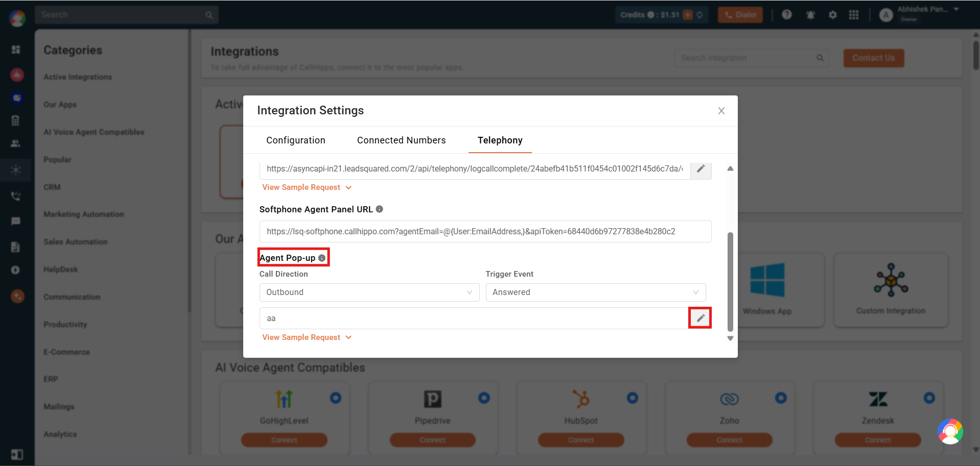This screenshot has height=466, width=980.
Task: Select Marketing Automation category
Action: point(84,214)
